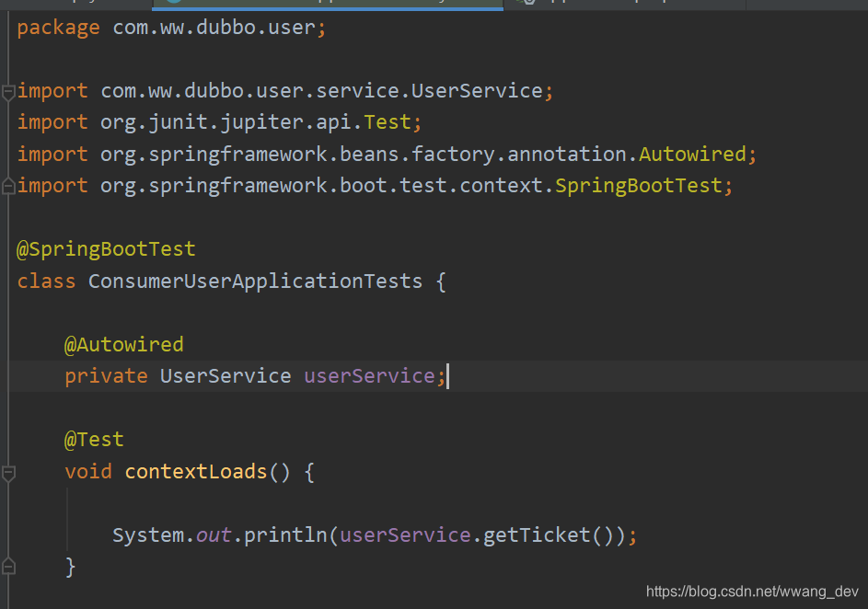Image resolution: width=868 pixels, height=609 pixels.
Task: Click 'UserService' in the first import line
Action: click(477, 91)
